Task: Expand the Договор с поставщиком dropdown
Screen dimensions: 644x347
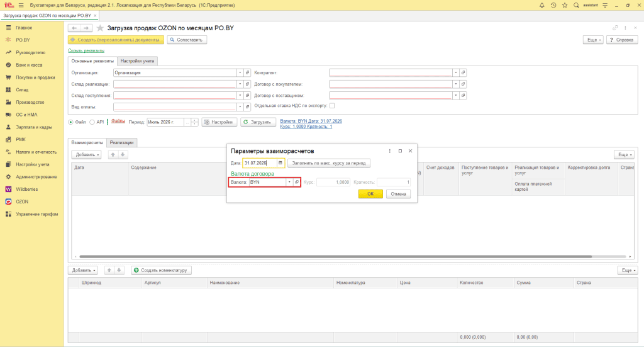Action: [x=455, y=95]
